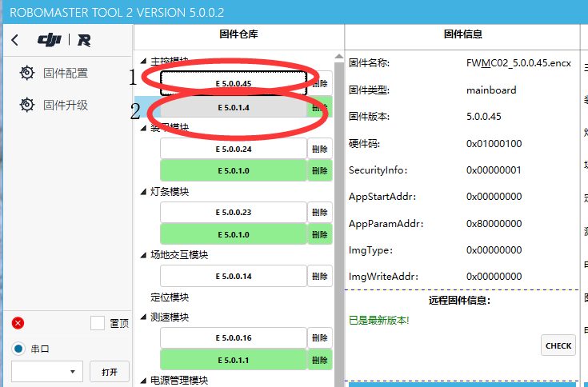Collapse the 装甲模块 tree group
The height and width of the screenshot is (387, 588).
click(143, 128)
